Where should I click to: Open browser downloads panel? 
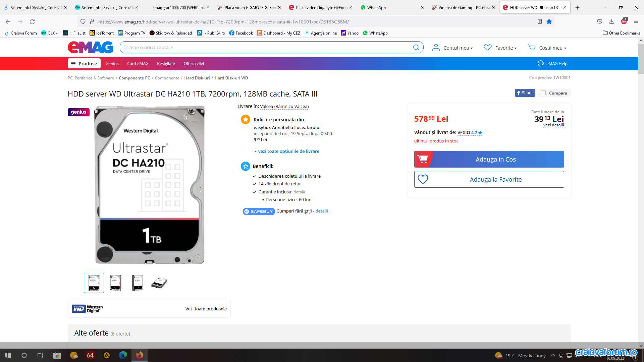612,22
